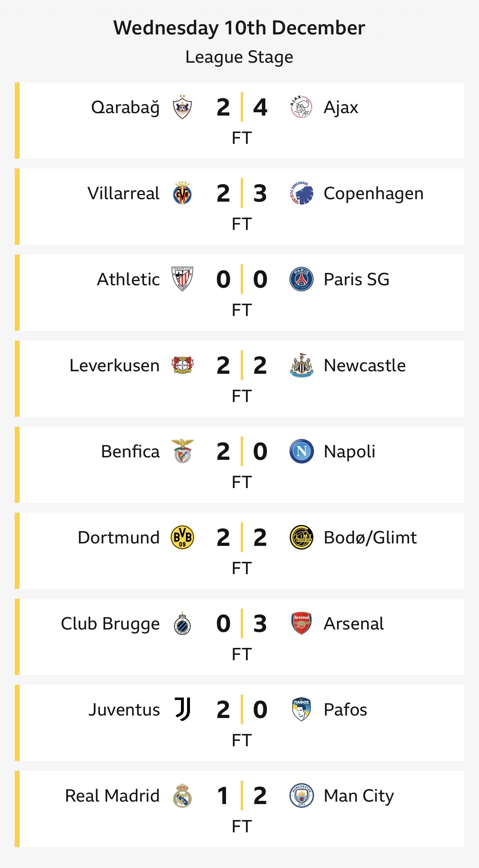
Task: Click the Man City crest
Action: (x=301, y=796)
